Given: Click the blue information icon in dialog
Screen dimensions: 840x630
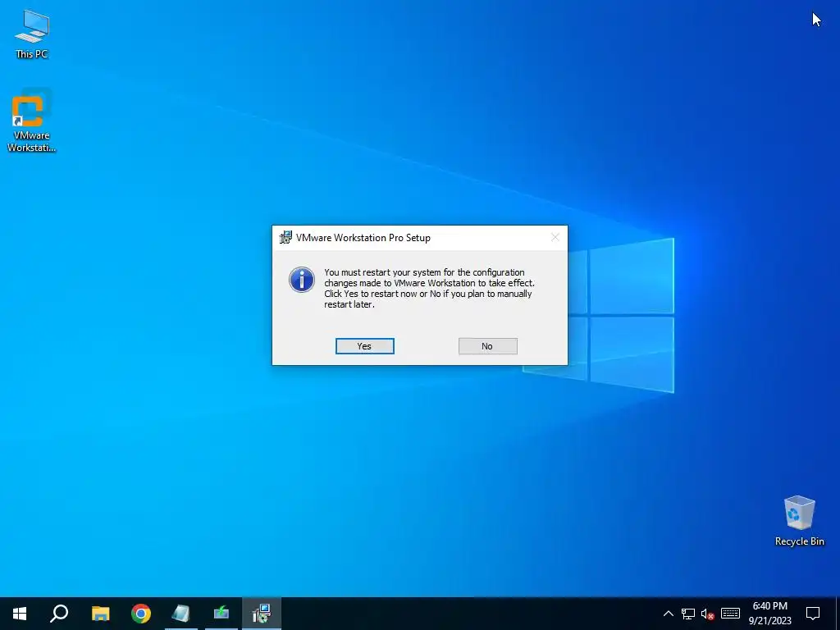Looking at the screenshot, I should point(302,281).
